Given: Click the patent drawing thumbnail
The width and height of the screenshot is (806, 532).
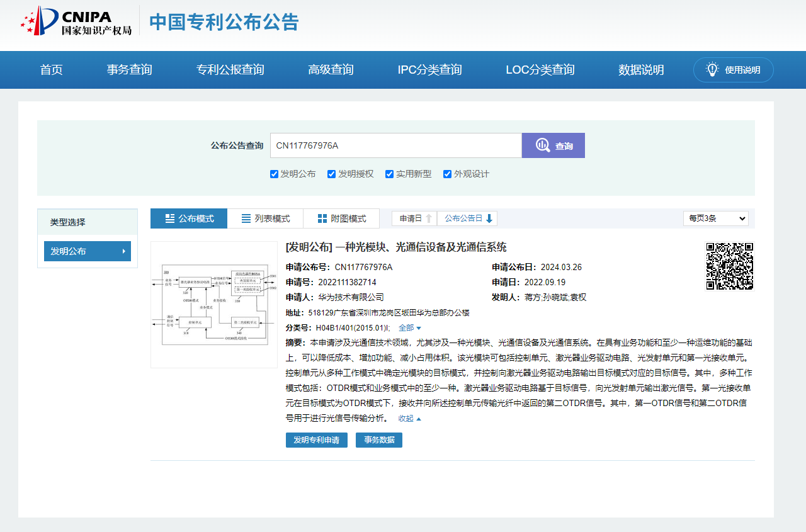Looking at the screenshot, I should tap(214, 305).
